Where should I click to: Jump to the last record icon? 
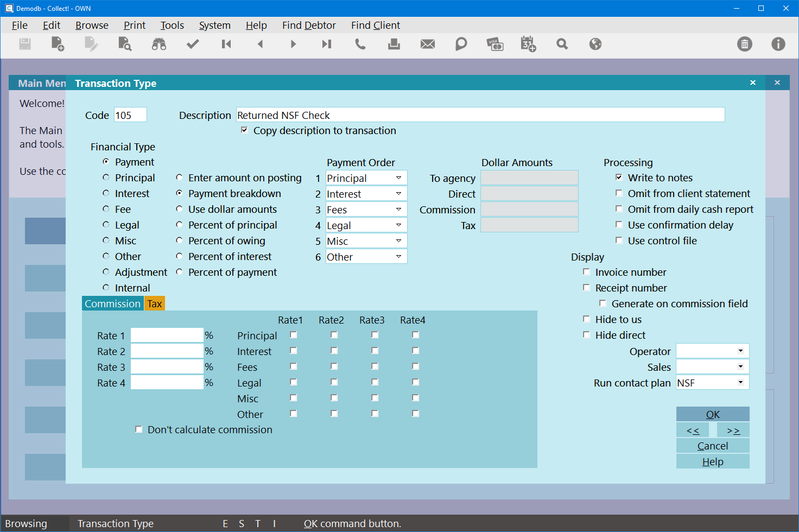pyautogui.click(x=326, y=44)
